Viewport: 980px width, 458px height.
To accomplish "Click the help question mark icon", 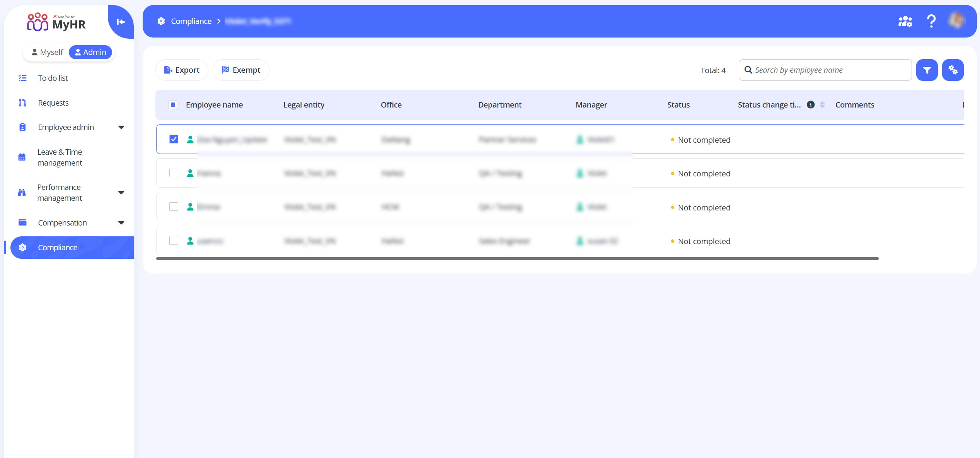I will 931,21.
